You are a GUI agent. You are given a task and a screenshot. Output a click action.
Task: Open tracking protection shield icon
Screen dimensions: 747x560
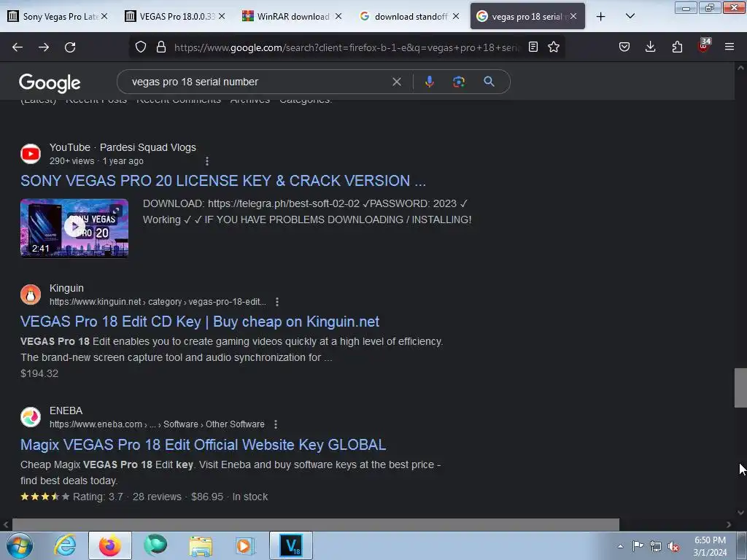click(141, 47)
